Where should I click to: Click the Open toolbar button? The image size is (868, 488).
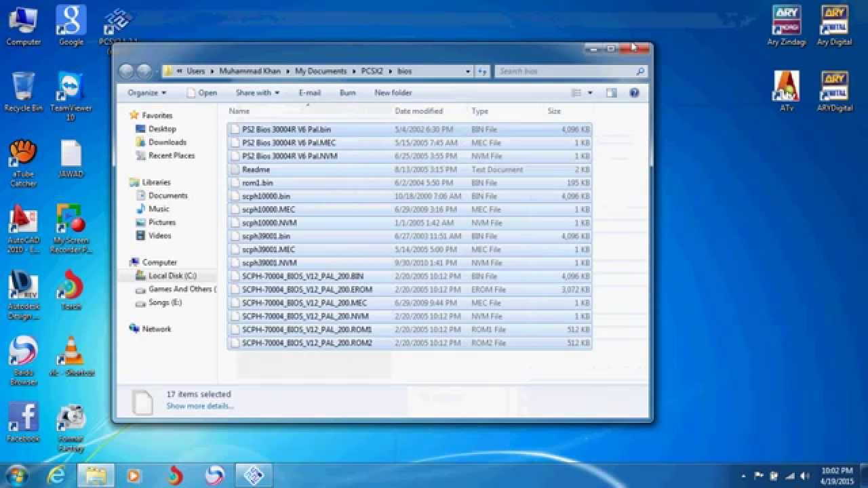(202, 93)
